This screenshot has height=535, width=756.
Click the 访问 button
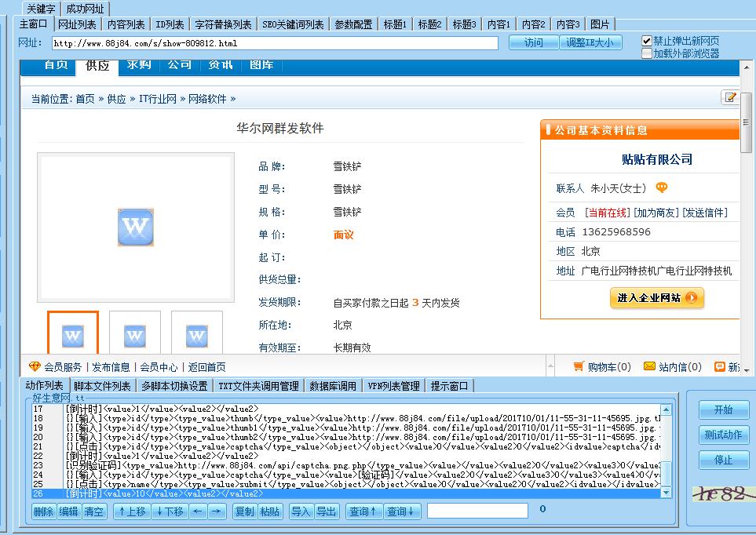(534, 43)
